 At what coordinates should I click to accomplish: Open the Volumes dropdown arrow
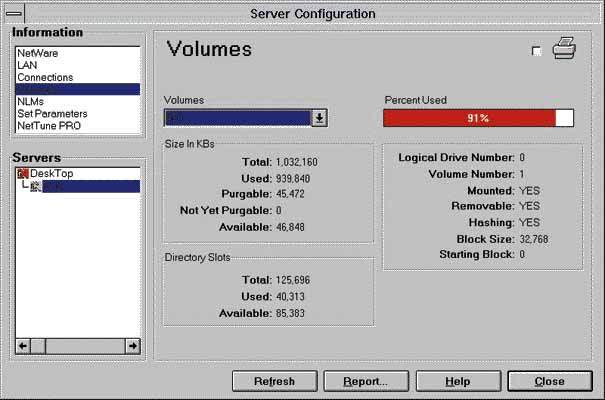point(319,118)
